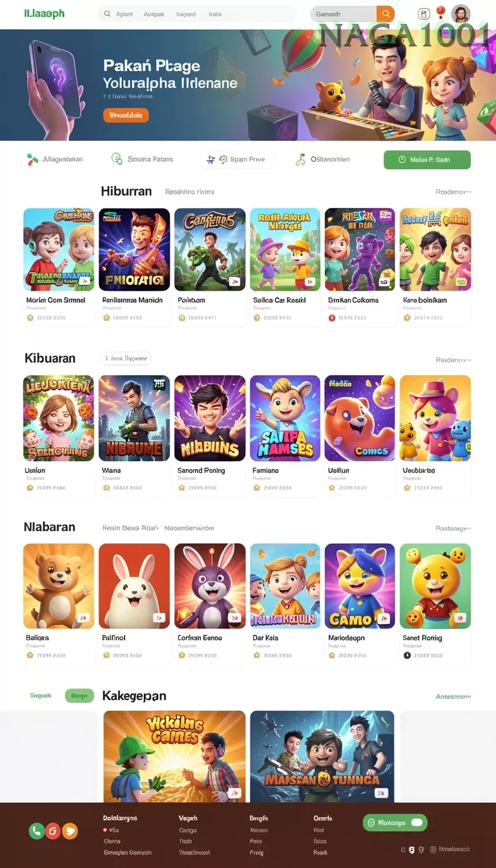496x868 pixels.
Task: Click the red circular icon in footer
Action: pos(53,831)
